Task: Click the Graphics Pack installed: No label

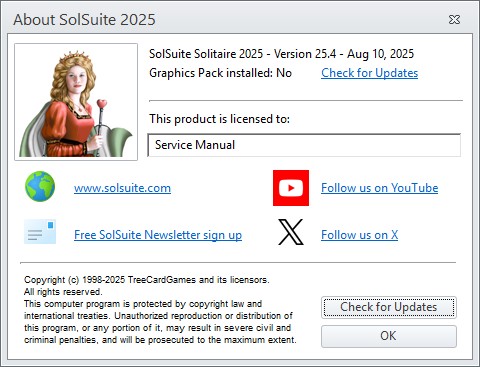Action: pyautogui.click(x=220, y=73)
